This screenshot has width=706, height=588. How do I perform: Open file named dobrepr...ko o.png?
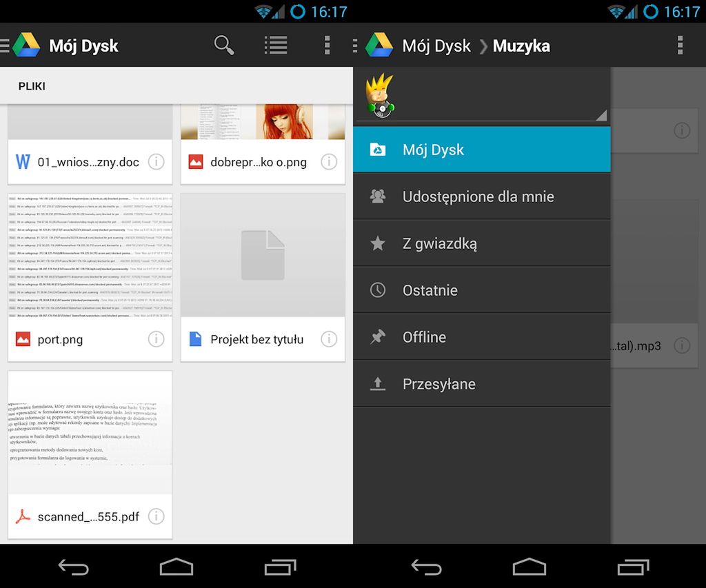259,162
